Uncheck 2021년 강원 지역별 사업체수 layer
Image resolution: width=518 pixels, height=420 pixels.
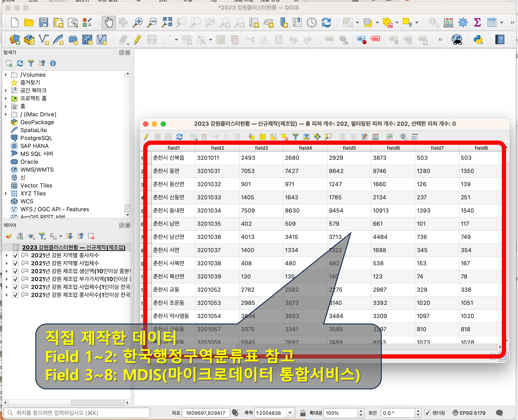[x=15, y=263]
